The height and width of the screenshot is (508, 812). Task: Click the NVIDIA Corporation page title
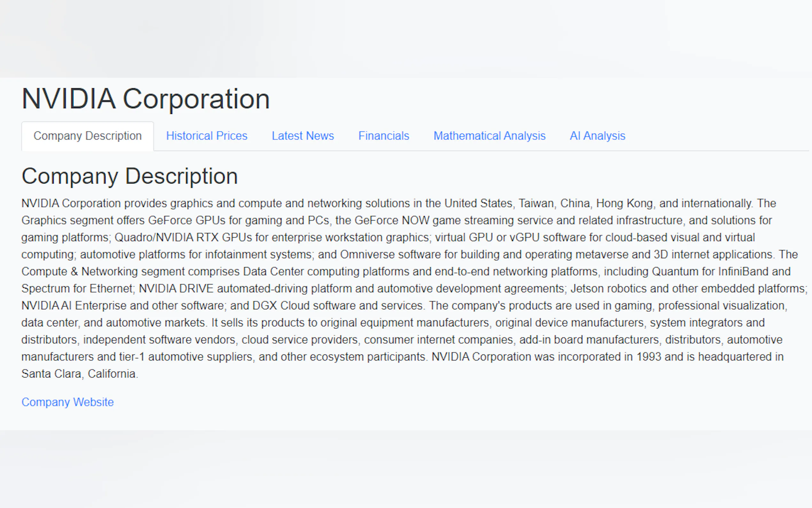(145, 99)
